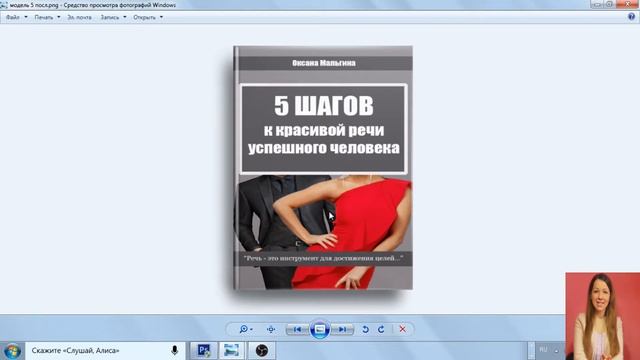This screenshot has width=640, height=360.
Task: Open Photoshop from the taskbar
Action: click(203, 351)
